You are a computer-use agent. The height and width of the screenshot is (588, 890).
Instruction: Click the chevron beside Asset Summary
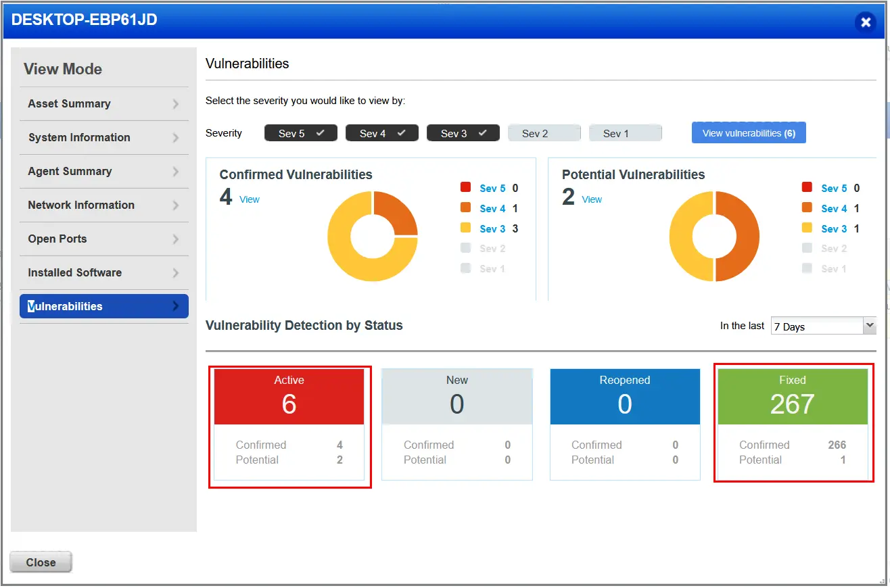[176, 104]
